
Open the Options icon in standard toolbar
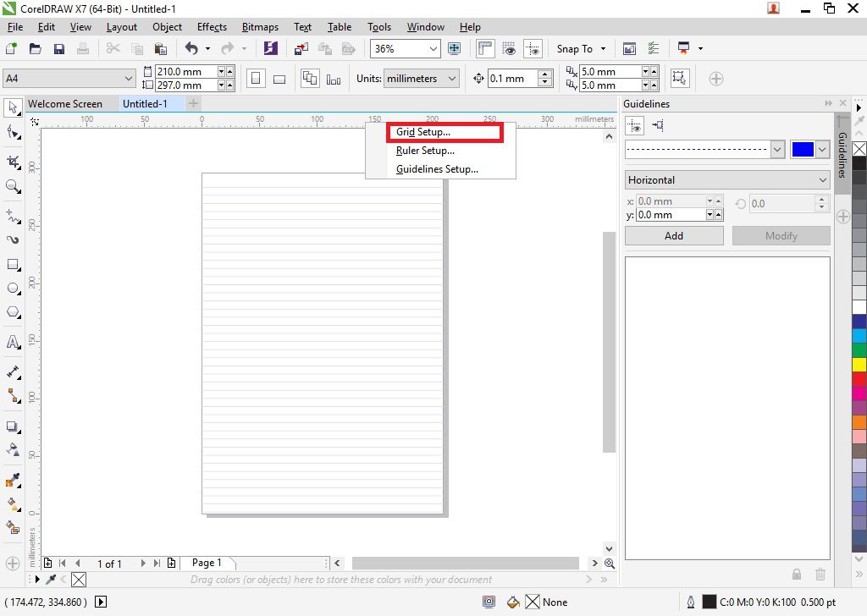pos(653,48)
